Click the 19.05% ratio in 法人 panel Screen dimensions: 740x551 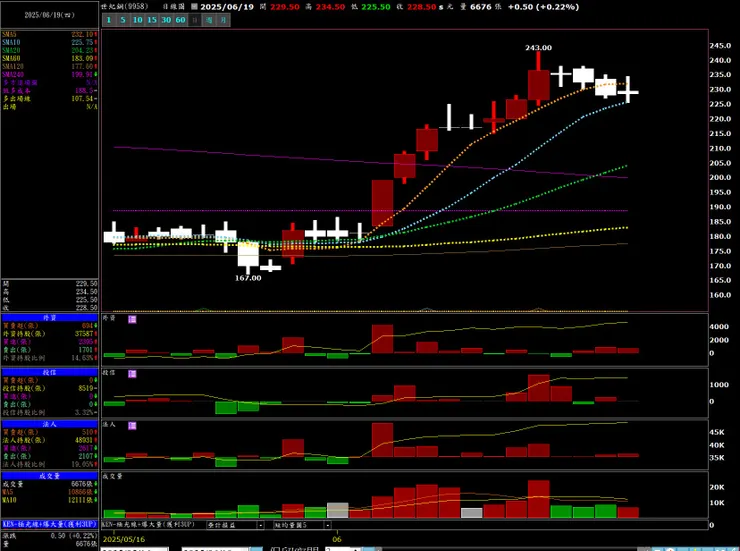82,464
